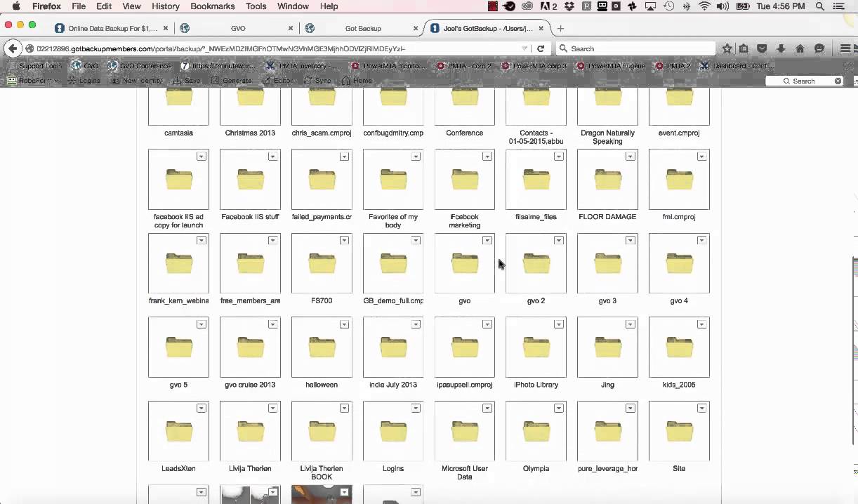
Task: Select the GB_demo_full.cmp folder label
Action: coord(393,300)
